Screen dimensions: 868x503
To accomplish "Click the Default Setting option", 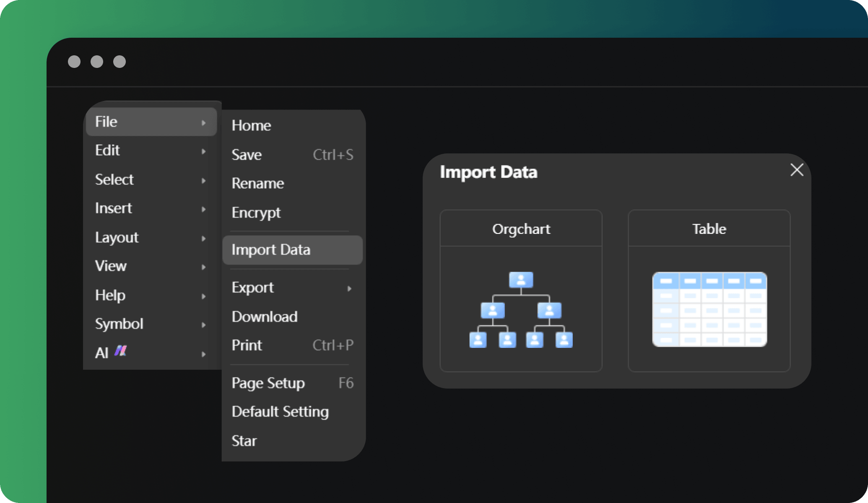I will click(281, 411).
